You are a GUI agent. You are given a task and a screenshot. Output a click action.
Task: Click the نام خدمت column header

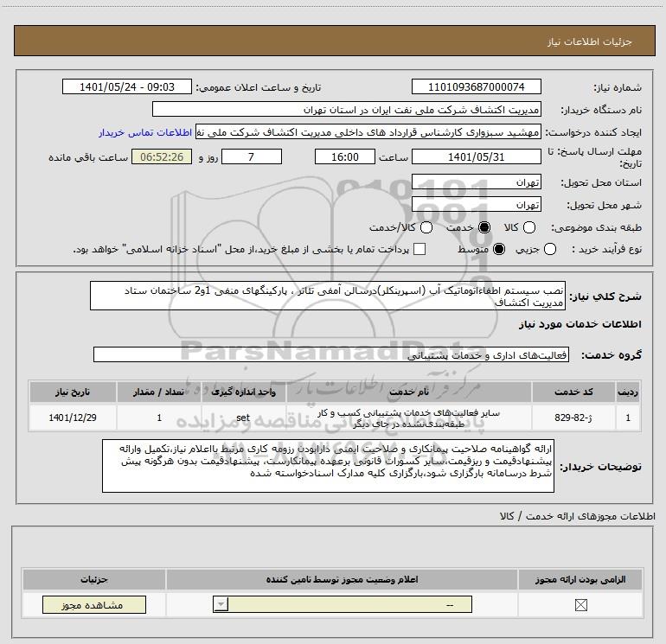(x=408, y=392)
